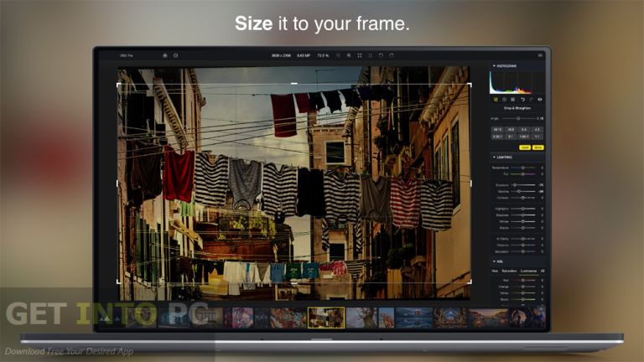This screenshot has width=644, height=362.
Task: Click the redo arrow in top toolbar
Action: click(x=392, y=55)
